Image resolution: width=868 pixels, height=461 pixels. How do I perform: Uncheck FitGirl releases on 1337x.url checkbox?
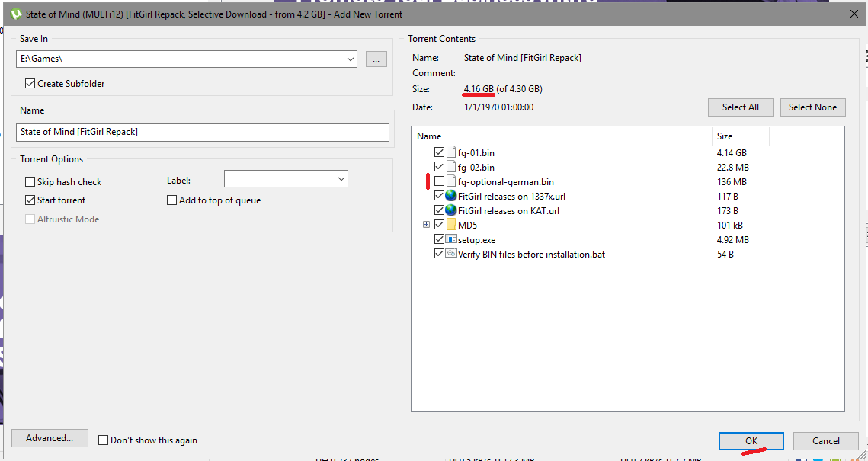[440, 196]
